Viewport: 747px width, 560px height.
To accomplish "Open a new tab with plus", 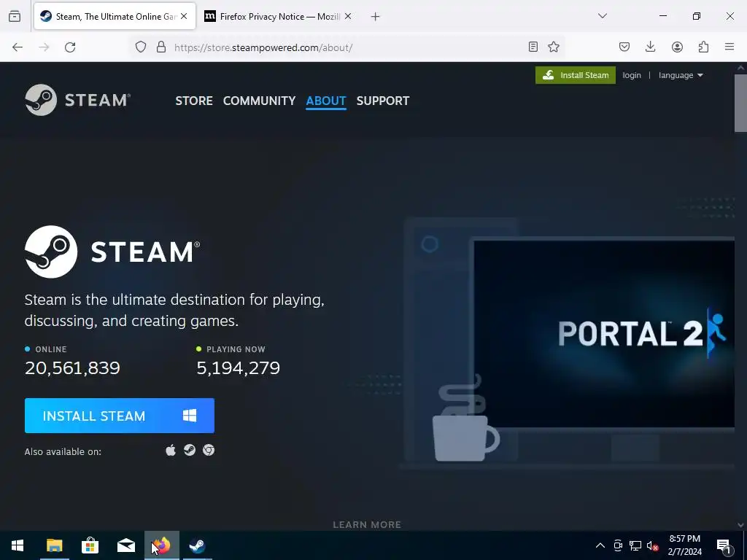I will 376,17.
